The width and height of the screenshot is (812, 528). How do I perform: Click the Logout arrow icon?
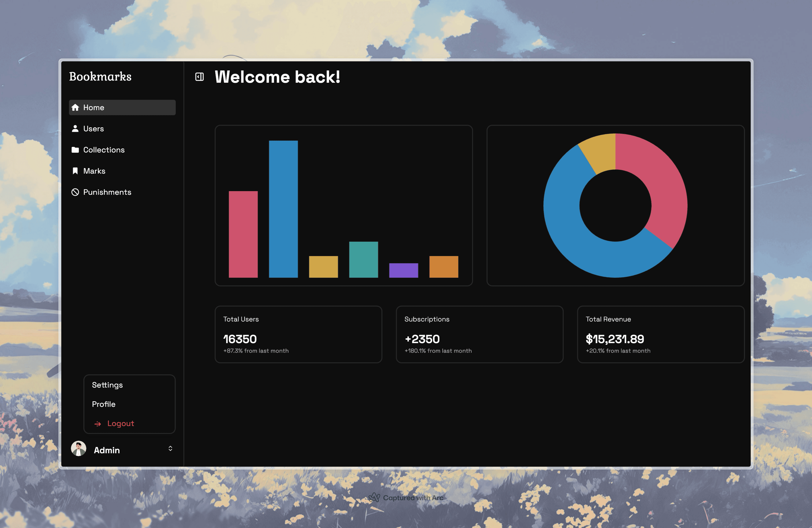(x=97, y=424)
